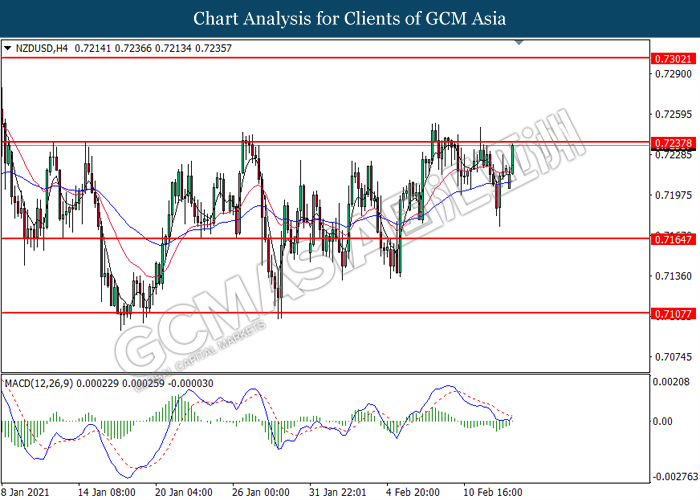Select the 0.72378 red price label
This screenshot has width=700, height=500.
[671, 144]
